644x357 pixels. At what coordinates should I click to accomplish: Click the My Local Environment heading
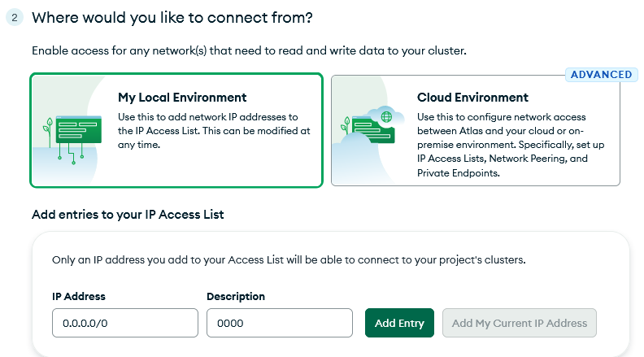182,98
